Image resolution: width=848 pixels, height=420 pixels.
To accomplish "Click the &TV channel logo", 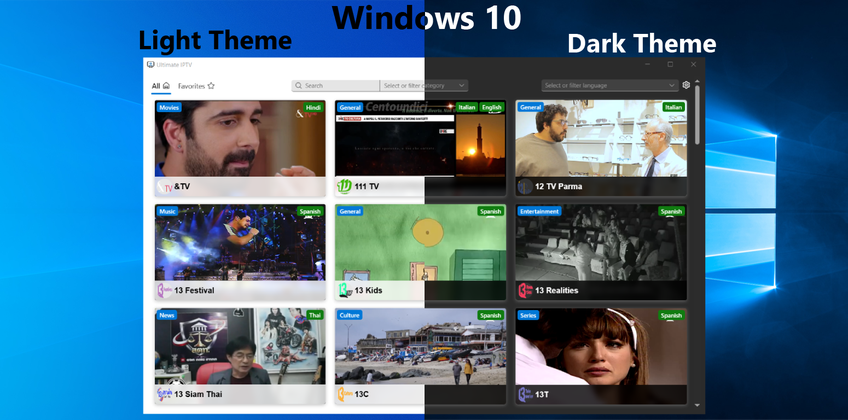I will pyautogui.click(x=164, y=186).
